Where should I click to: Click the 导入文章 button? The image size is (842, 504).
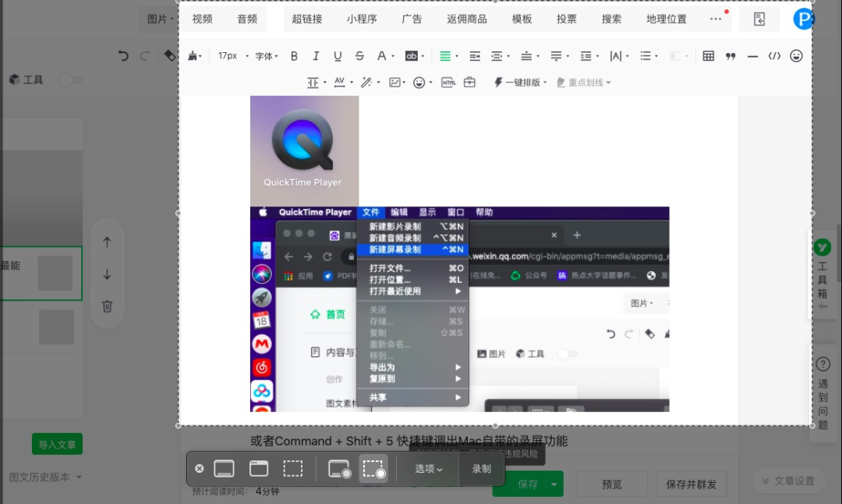tap(57, 444)
